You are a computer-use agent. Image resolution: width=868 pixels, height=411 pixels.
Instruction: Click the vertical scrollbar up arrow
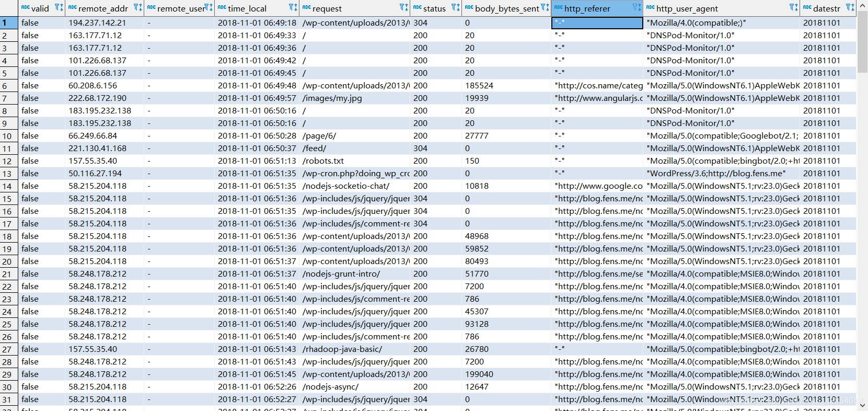click(x=863, y=5)
